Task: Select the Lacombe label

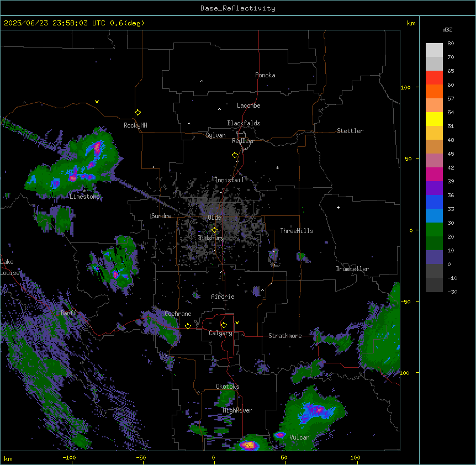Action: [x=248, y=105]
